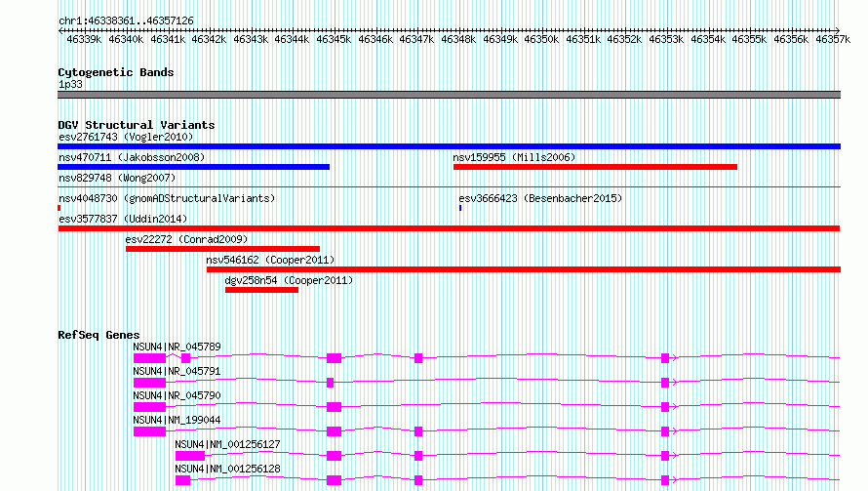Screen dimensions: 868x491
Task: Open the nsv829748 (Wong2007) label
Action: tap(117, 178)
